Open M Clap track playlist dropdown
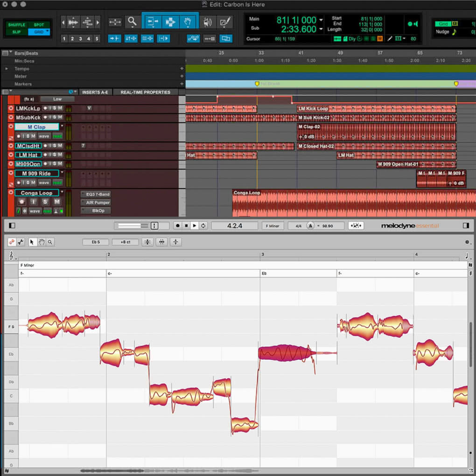The image size is (476, 476). click(x=62, y=126)
